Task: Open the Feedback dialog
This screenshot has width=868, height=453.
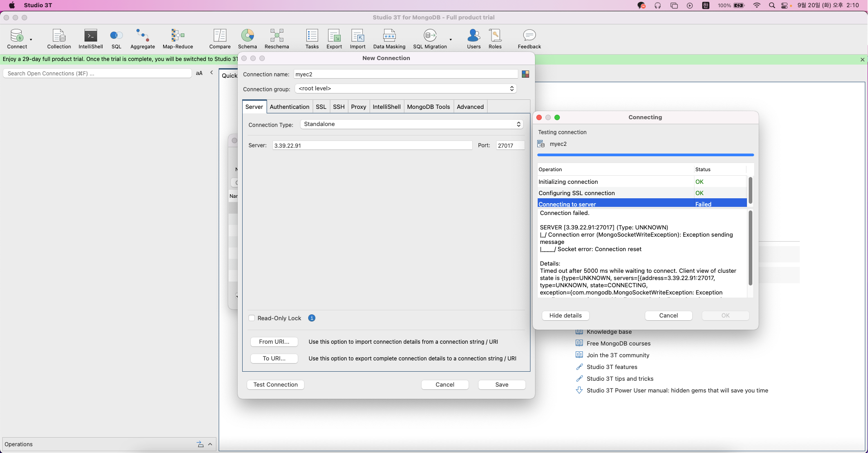Action: [529, 38]
